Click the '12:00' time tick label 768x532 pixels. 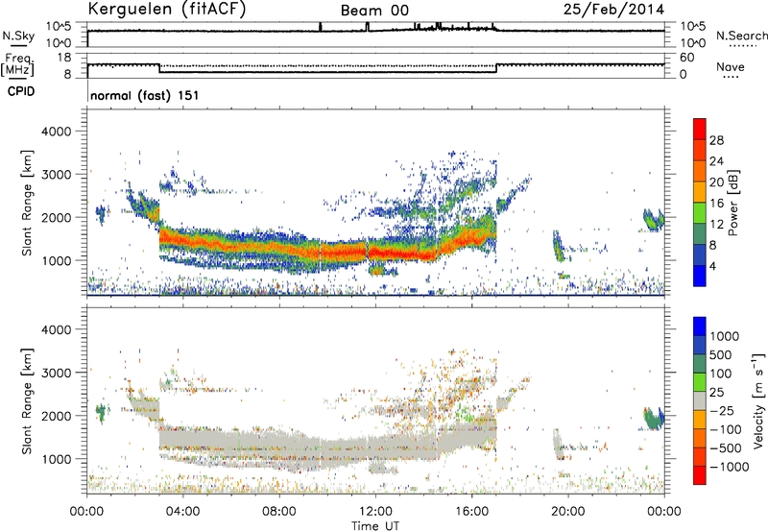[x=375, y=512]
